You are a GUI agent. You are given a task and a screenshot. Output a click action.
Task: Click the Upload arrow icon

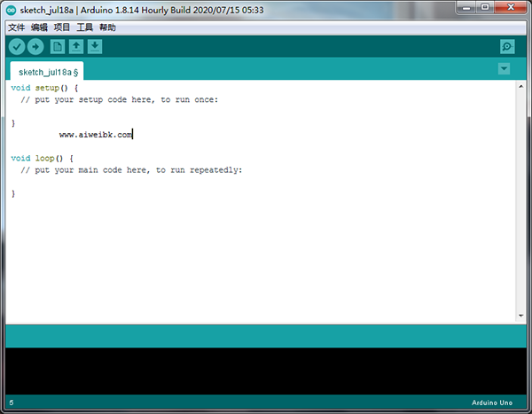[x=35, y=47]
